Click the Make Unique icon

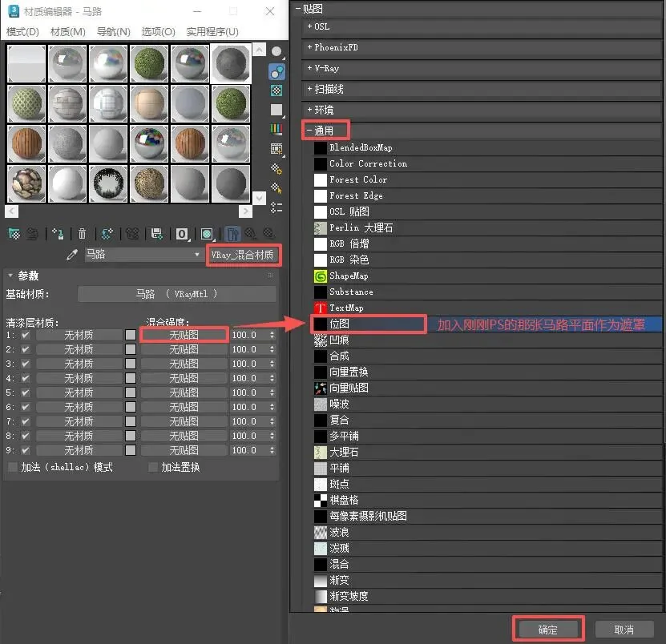(132, 233)
